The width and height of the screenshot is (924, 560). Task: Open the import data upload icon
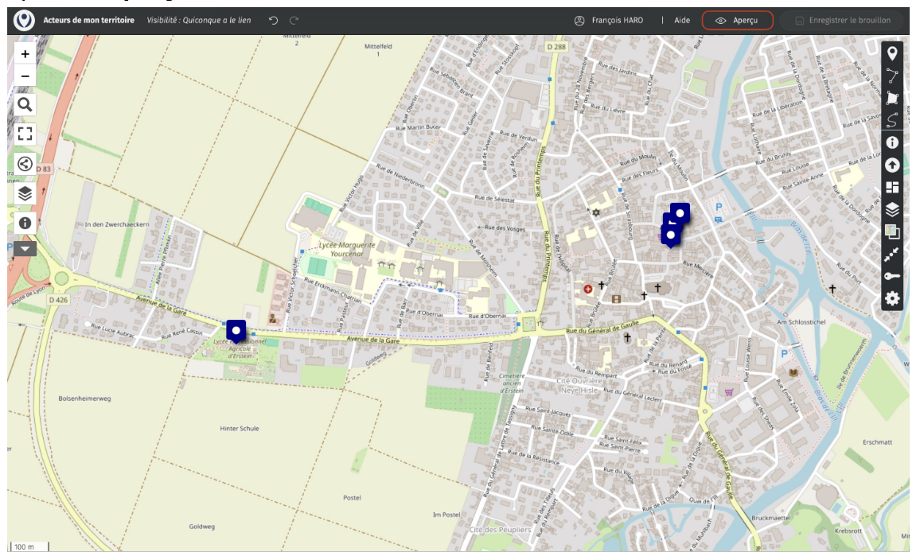892,165
